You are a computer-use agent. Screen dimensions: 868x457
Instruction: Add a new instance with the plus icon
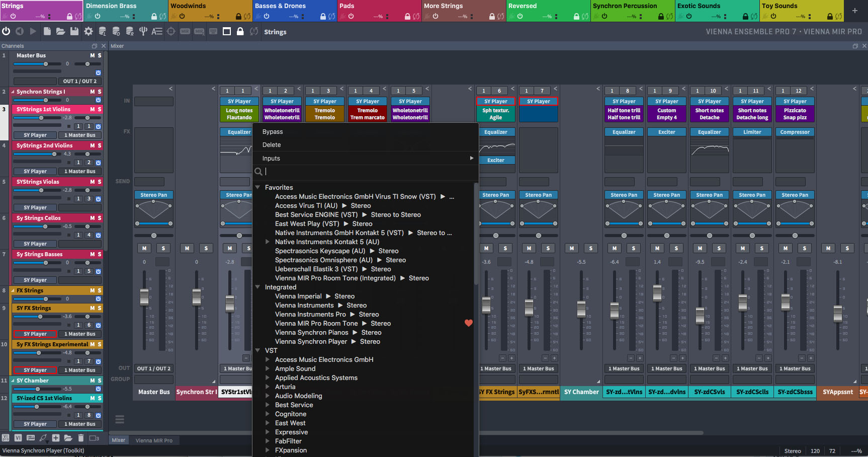854,11
